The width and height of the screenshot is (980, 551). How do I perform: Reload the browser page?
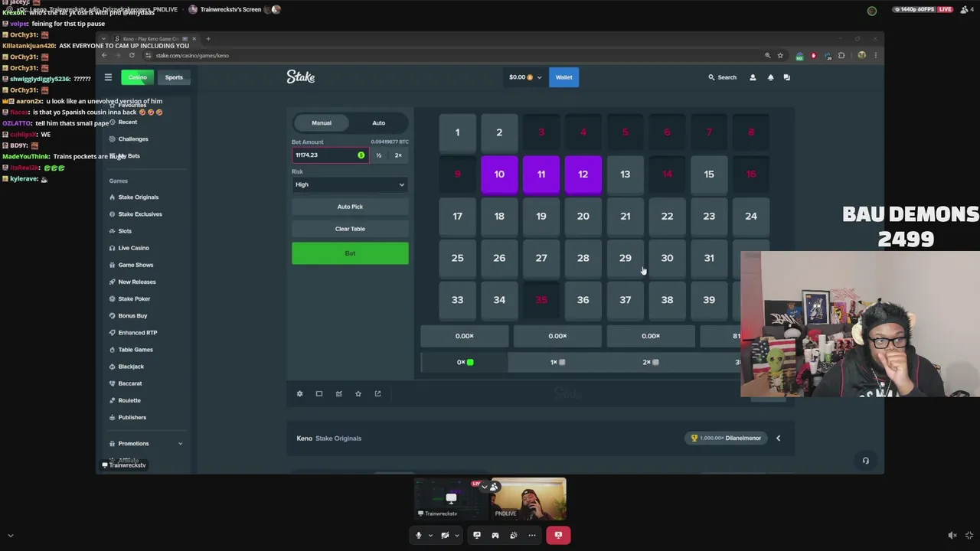[x=132, y=55]
